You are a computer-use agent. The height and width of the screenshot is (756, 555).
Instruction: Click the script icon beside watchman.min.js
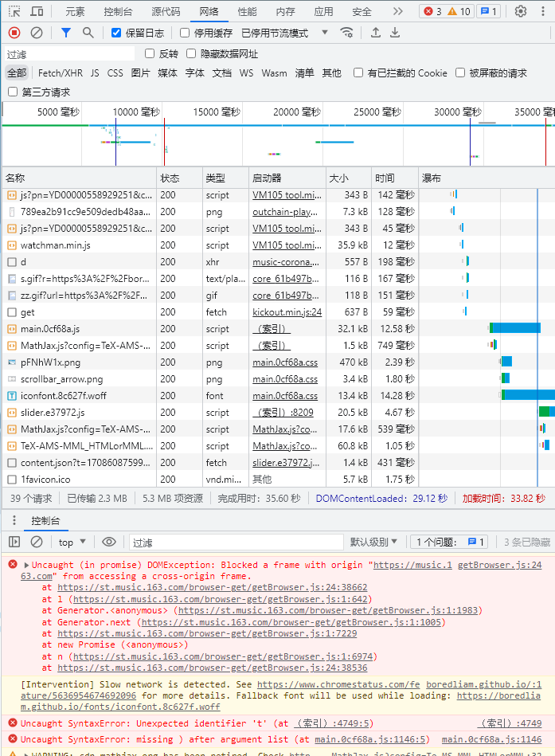point(12,245)
